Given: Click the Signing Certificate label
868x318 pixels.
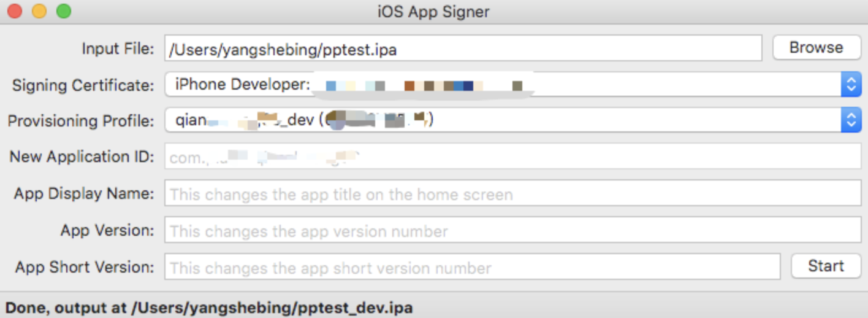Looking at the screenshot, I should (83, 85).
